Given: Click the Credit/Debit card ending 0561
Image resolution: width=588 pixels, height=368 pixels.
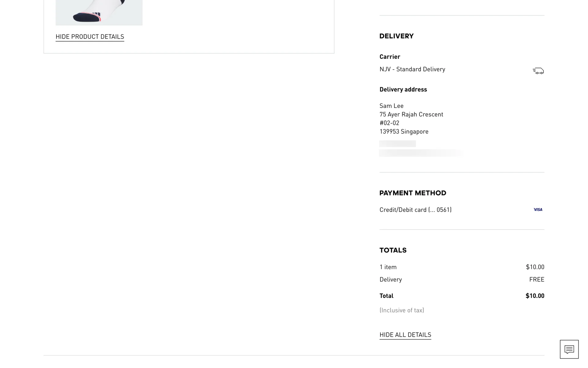Looking at the screenshot, I should pos(415,210).
